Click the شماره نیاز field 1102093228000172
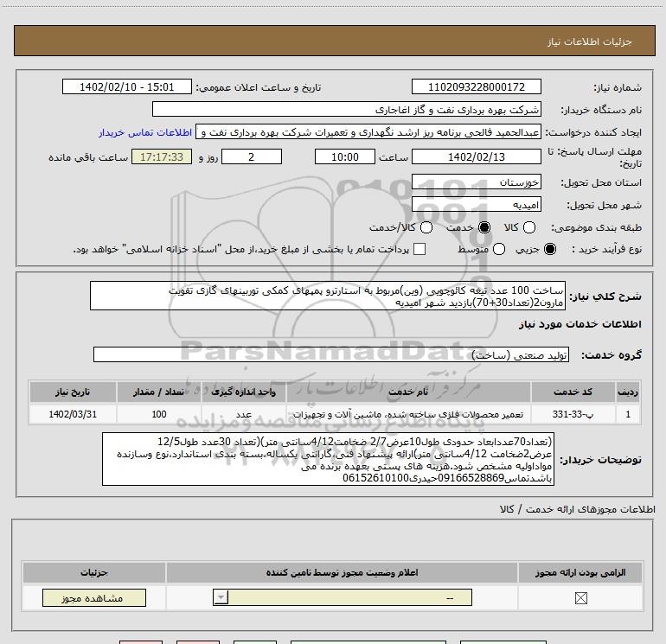This screenshot has width=666, height=644. (x=476, y=86)
